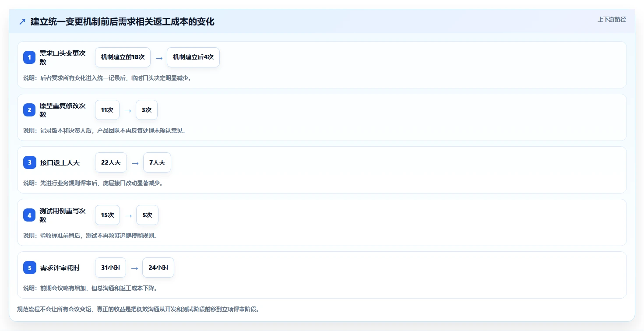Click the 需求口头变更次数 label
The image size is (644, 331).
point(63,57)
